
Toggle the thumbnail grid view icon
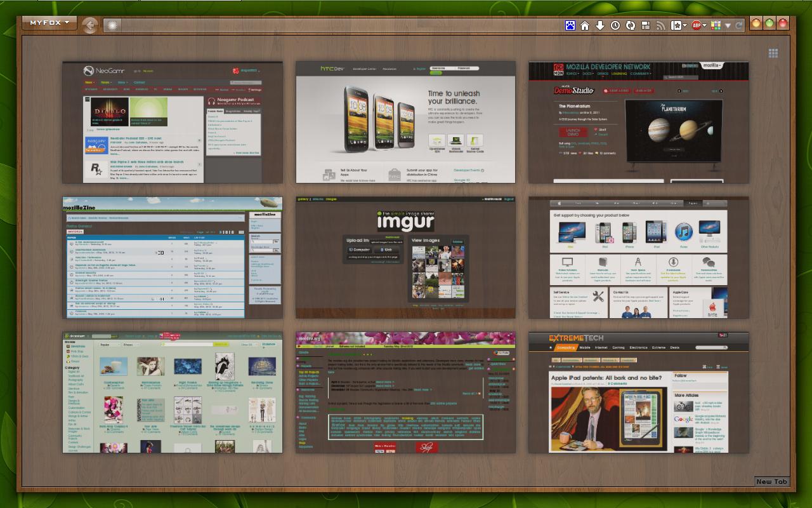(773, 53)
